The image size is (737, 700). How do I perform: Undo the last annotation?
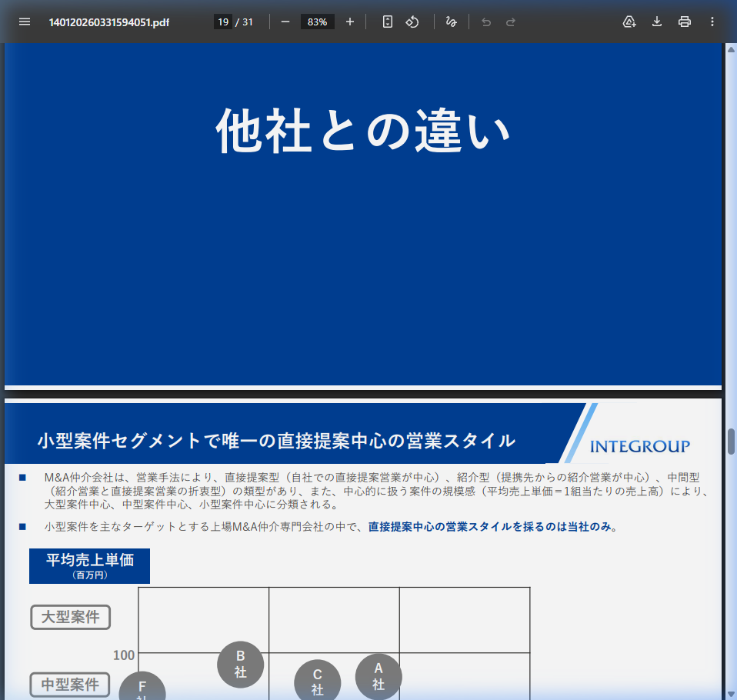point(485,22)
